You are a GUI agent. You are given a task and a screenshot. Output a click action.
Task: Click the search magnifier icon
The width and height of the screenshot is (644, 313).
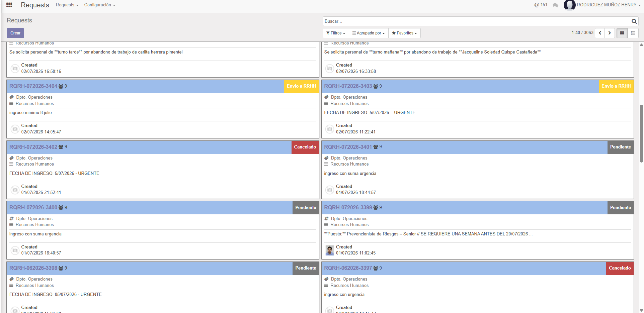coord(634,21)
